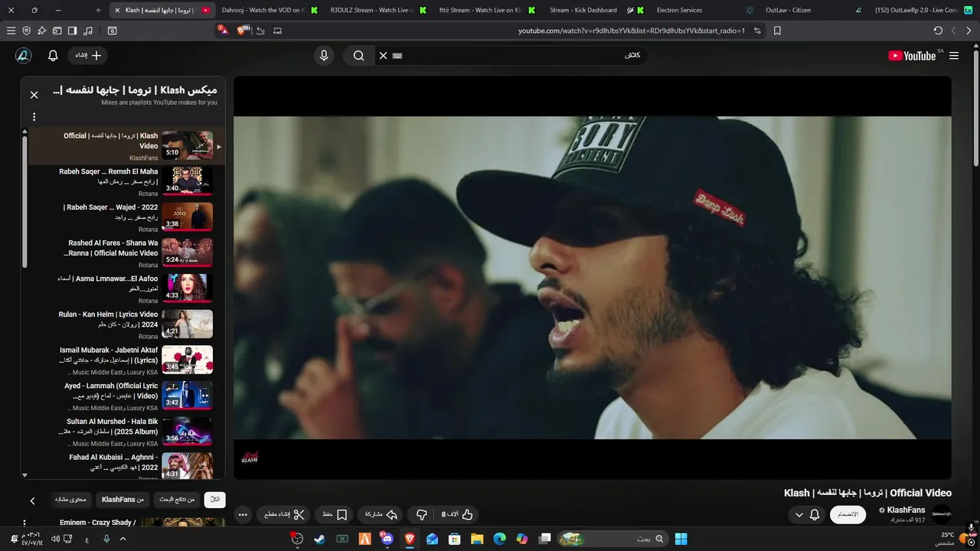Clear the search box text
The height and width of the screenshot is (551, 980).
383,55
